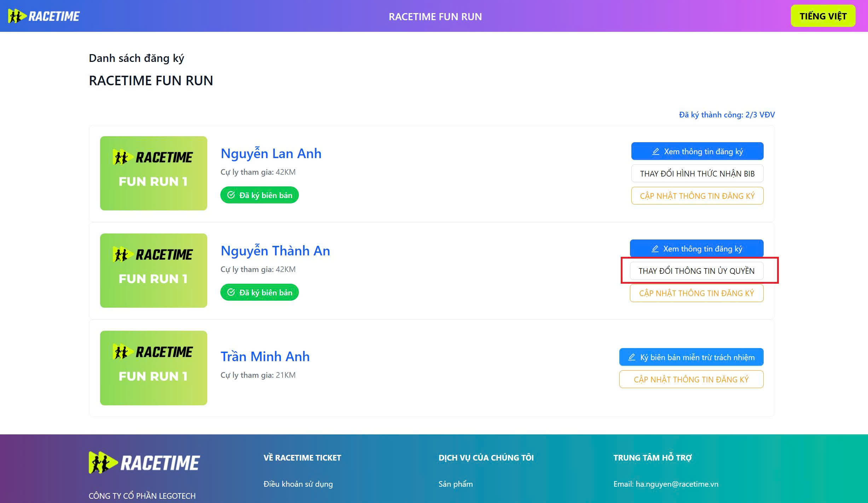Update registration info for Trần Minh Anh
Screen dimensions: 868x503
click(x=691, y=380)
